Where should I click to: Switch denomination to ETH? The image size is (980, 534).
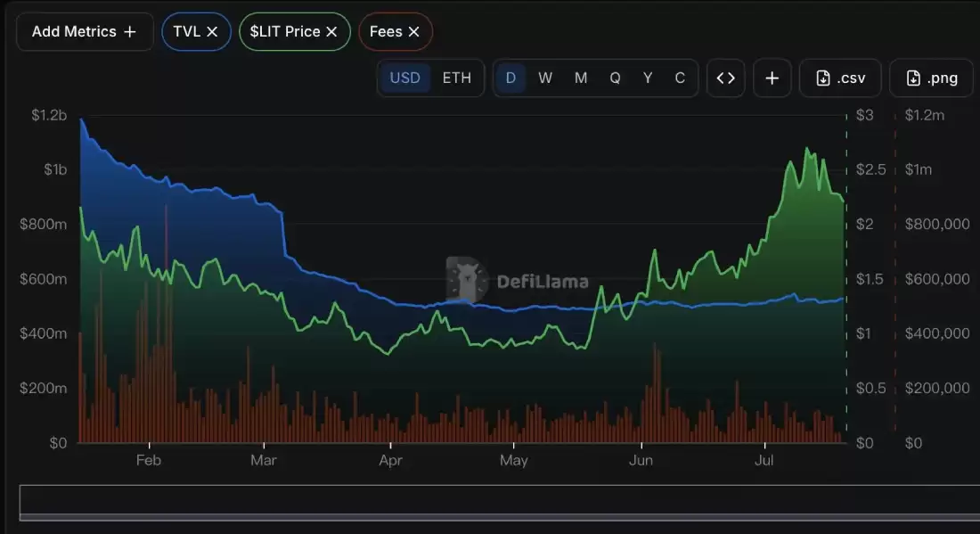tap(457, 78)
